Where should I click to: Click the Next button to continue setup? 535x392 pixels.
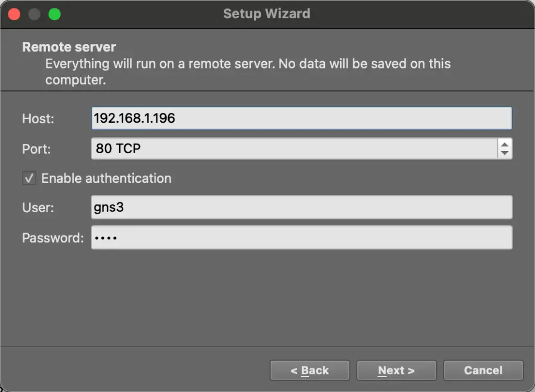[396, 370]
